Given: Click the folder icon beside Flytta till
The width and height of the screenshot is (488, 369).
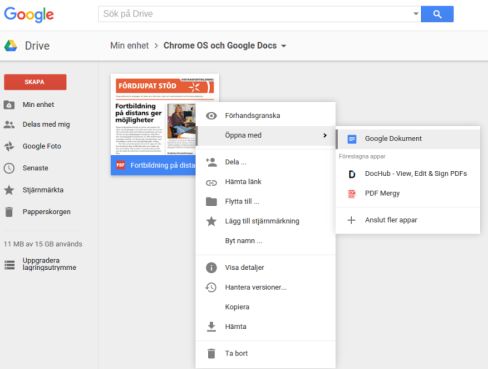Looking at the screenshot, I should [x=211, y=202].
